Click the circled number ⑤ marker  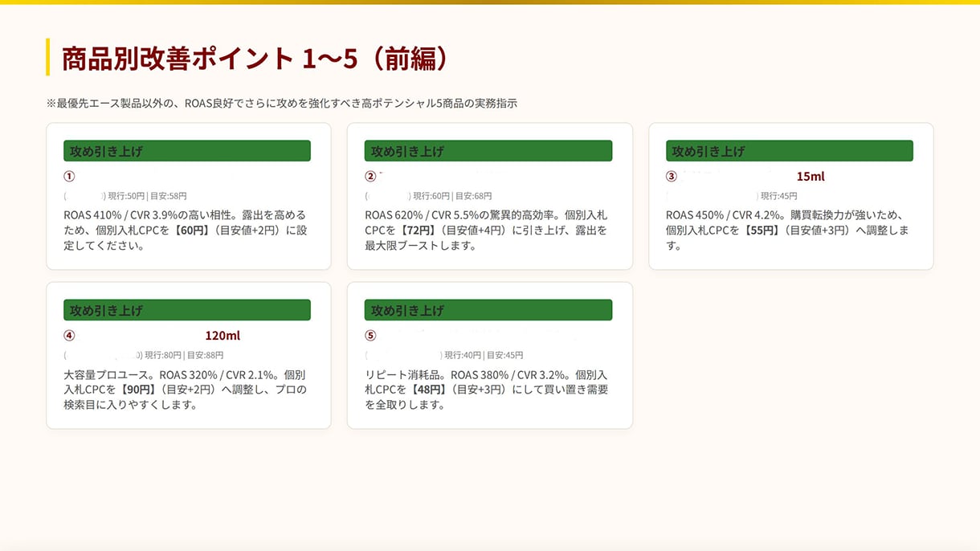click(x=370, y=336)
